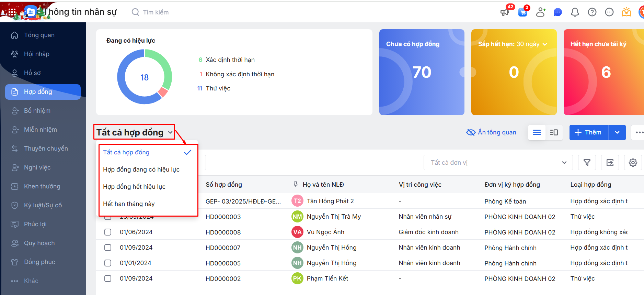Open the Tất cả đơn vị dropdown

click(x=498, y=163)
